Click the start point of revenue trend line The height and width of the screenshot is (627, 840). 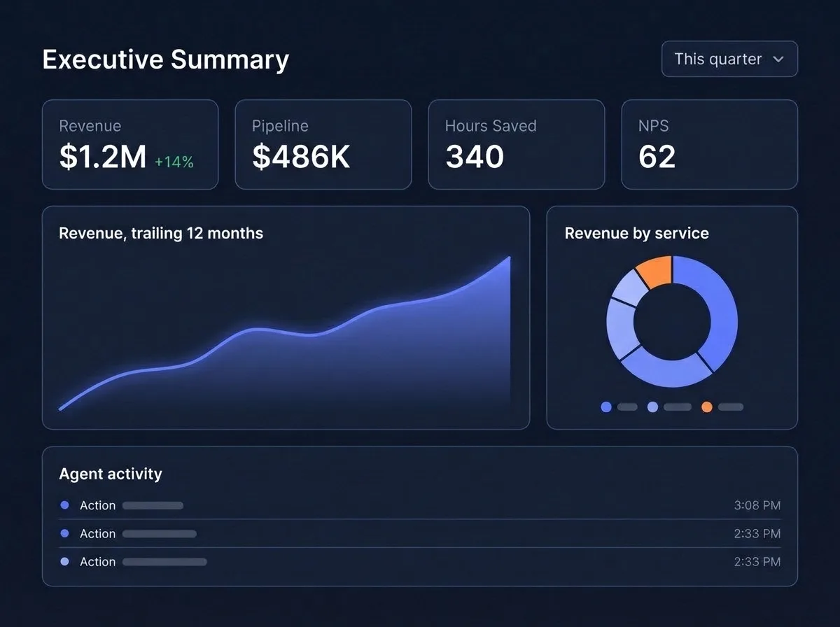click(x=60, y=409)
